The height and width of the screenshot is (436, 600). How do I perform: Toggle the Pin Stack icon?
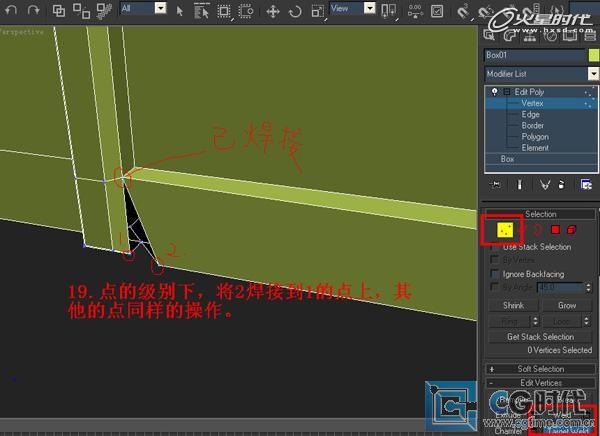coord(496,185)
